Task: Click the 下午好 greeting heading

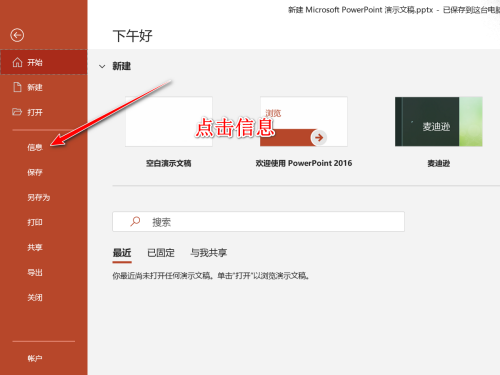Action: [x=133, y=36]
